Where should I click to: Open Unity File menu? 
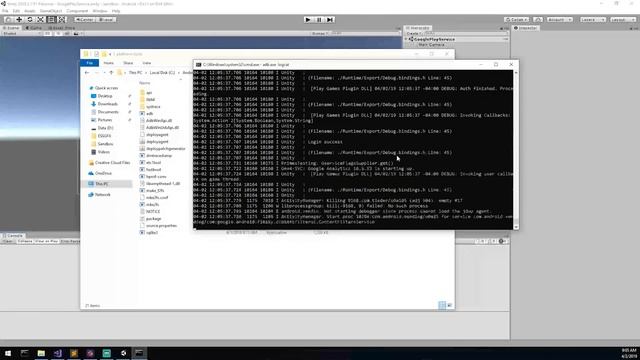click(x=5, y=11)
